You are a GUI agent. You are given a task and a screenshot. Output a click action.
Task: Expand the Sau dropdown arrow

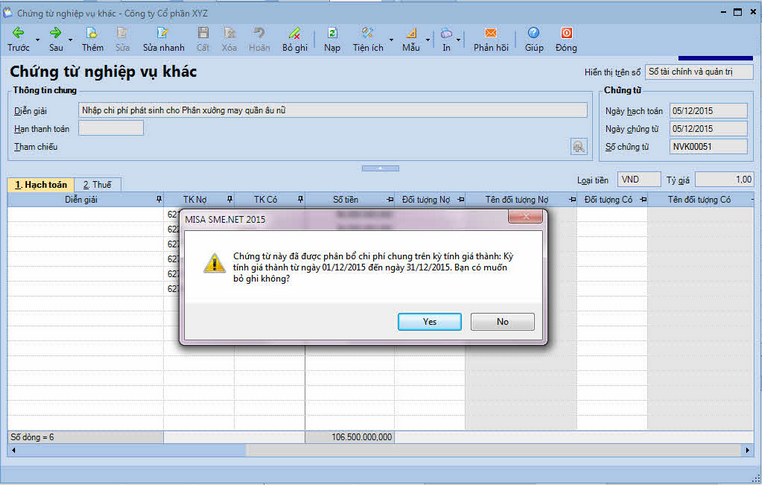[70, 40]
